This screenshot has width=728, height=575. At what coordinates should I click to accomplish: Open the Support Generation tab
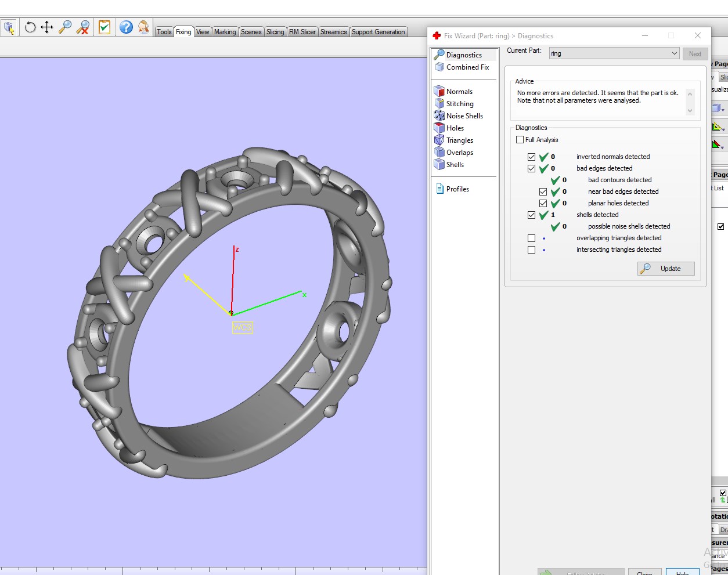point(378,32)
